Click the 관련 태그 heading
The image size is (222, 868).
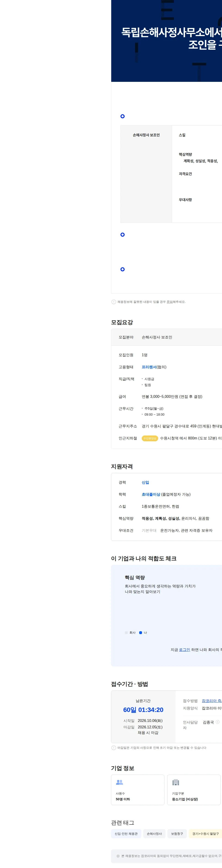click(123, 822)
